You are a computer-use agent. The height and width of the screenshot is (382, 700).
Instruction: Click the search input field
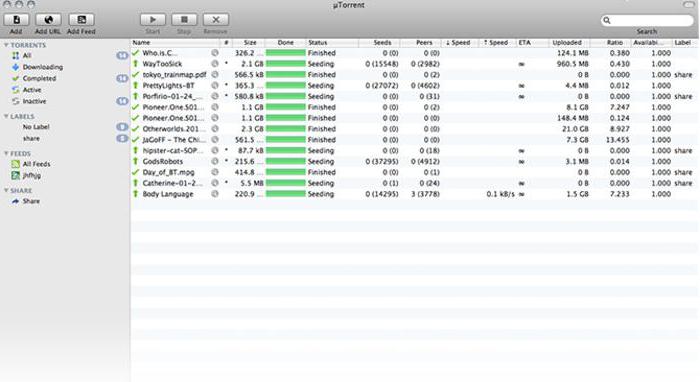pos(647,20)
